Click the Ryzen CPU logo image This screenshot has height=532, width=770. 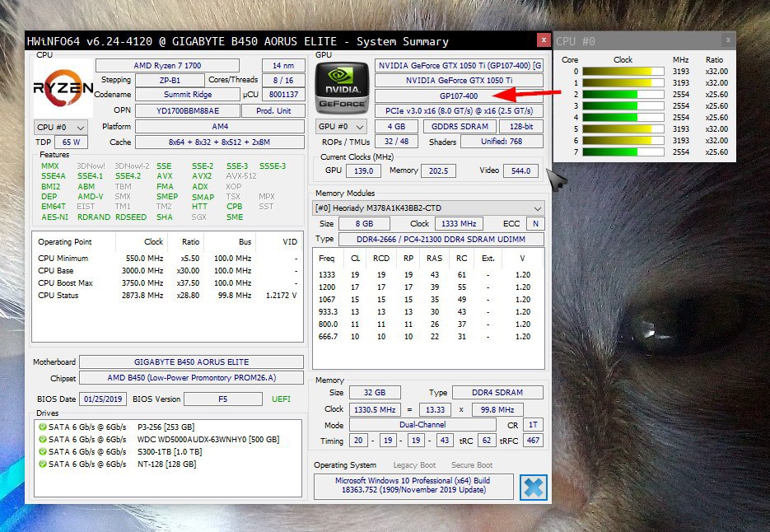(63, 88)
